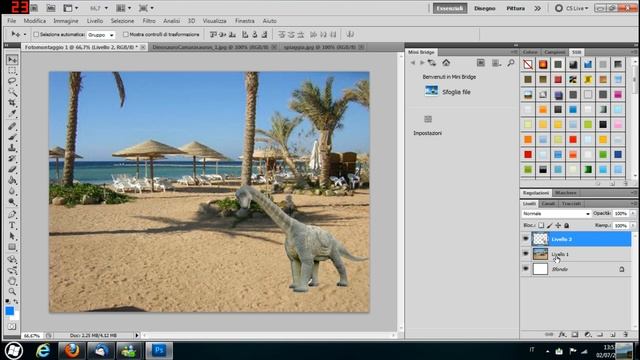Screen dimensions: 640x360
Task: Select the Spot Healing Brush tool
Action: (x=12, y=127)
